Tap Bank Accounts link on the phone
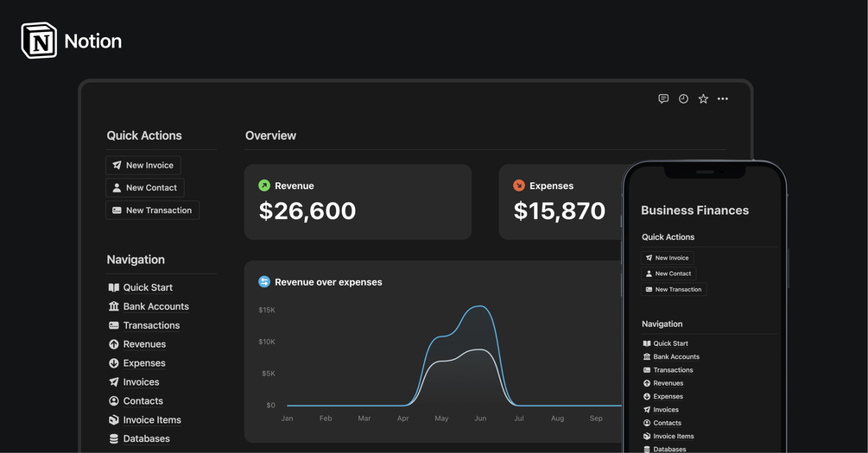This screenshot has width=868, height=453. click(x=676, y=356)
